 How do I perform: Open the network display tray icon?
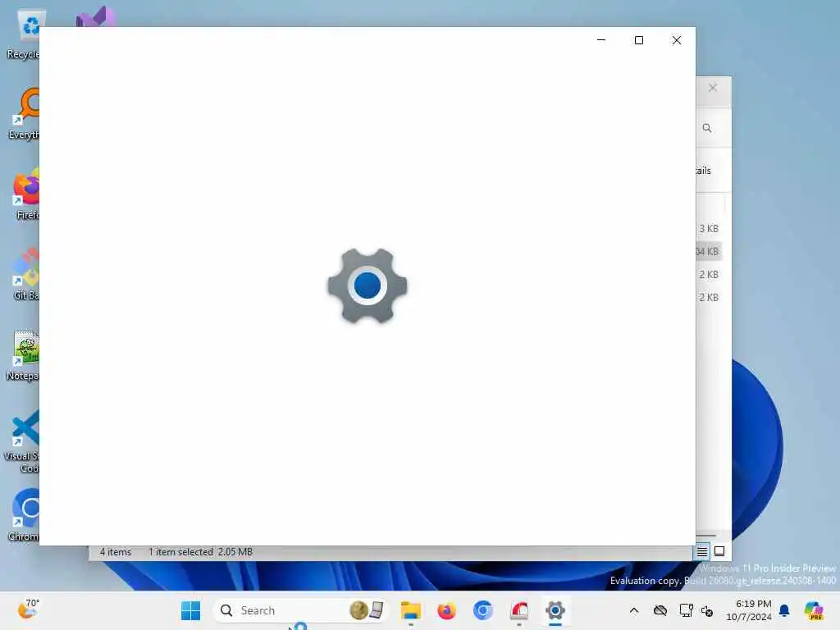[687, 610]
